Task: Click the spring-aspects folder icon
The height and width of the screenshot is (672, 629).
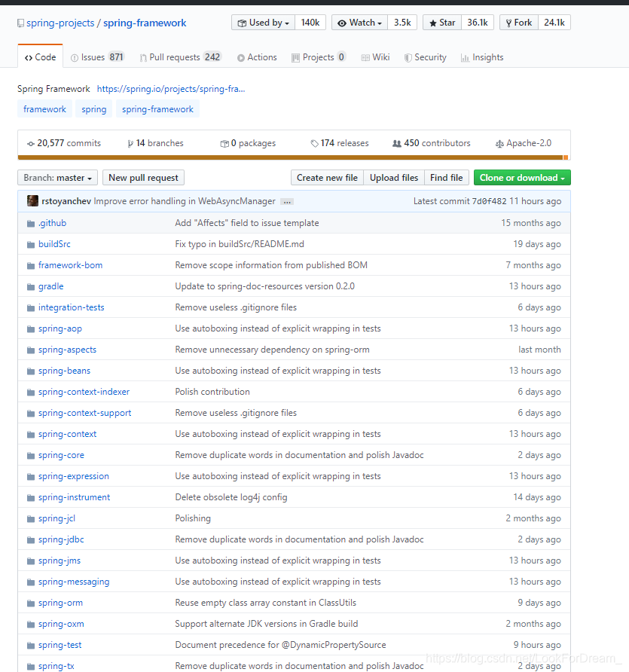Action: (30, 350)
